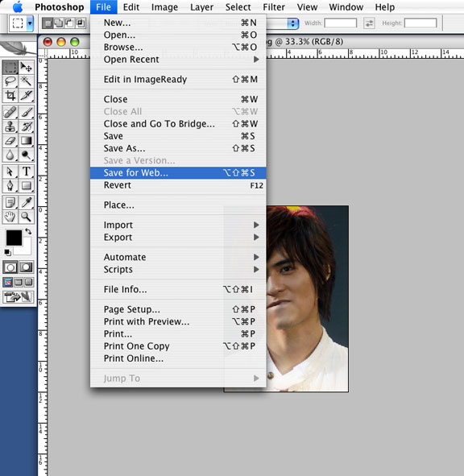This screenshot has width=464, height=476.
Task: Open the tool preset picker dropdown
Action: tap(30, 23)
